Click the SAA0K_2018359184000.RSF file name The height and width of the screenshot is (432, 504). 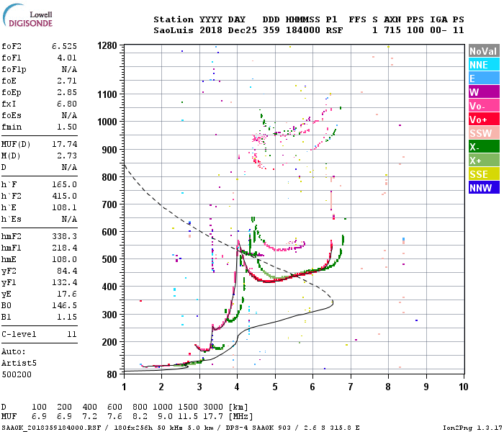(51, 428)
